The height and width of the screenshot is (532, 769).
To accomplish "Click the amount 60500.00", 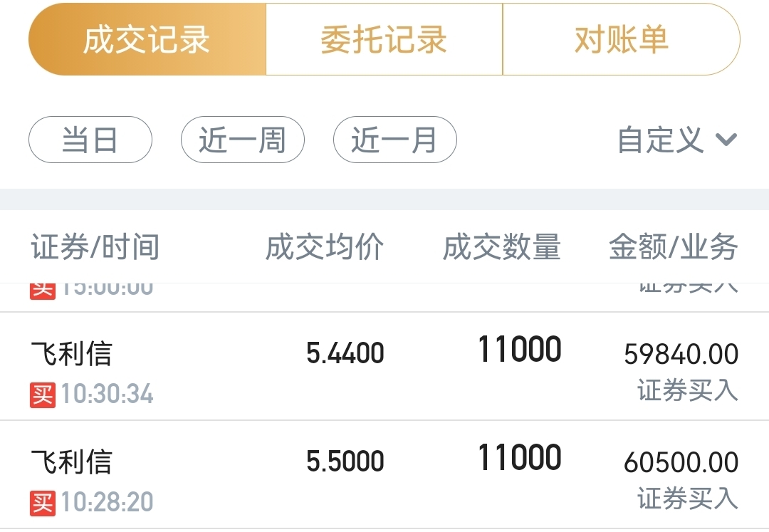I will [681, 462].
